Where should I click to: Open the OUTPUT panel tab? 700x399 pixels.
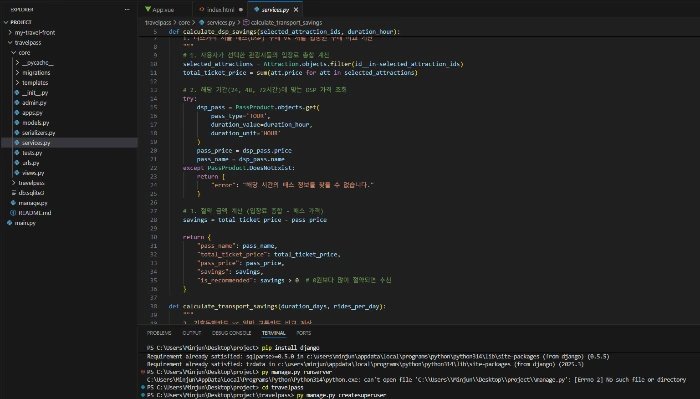[192, 333]
